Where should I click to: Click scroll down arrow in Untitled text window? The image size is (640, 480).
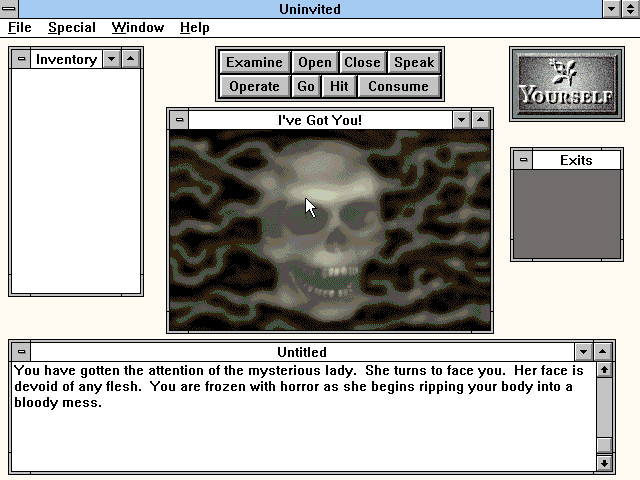click(604, 463)
